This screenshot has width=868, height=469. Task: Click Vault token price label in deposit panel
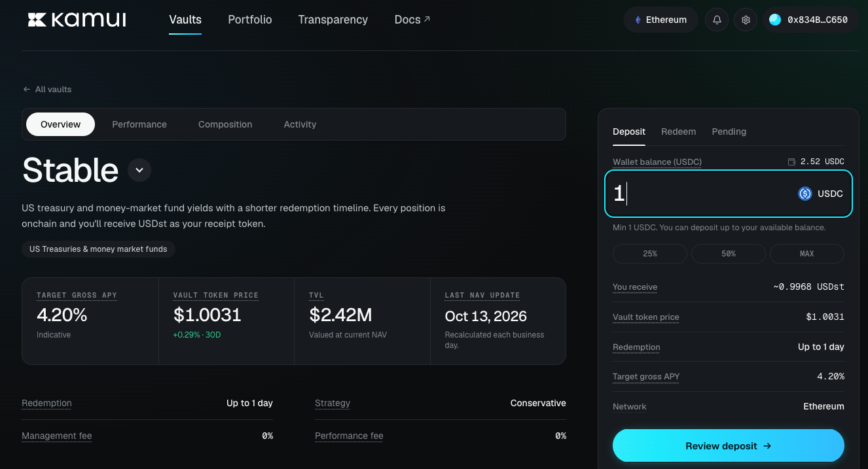(x=646, y=317)
